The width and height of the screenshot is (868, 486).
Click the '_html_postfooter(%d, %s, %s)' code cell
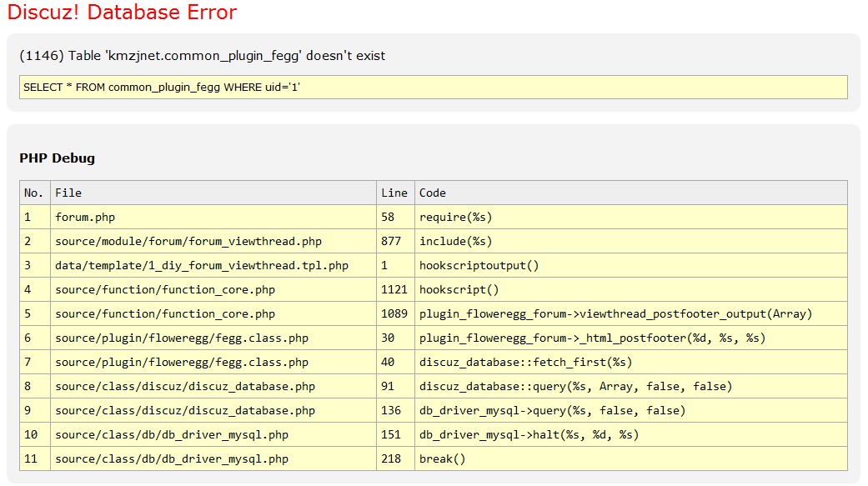point(631,338)
